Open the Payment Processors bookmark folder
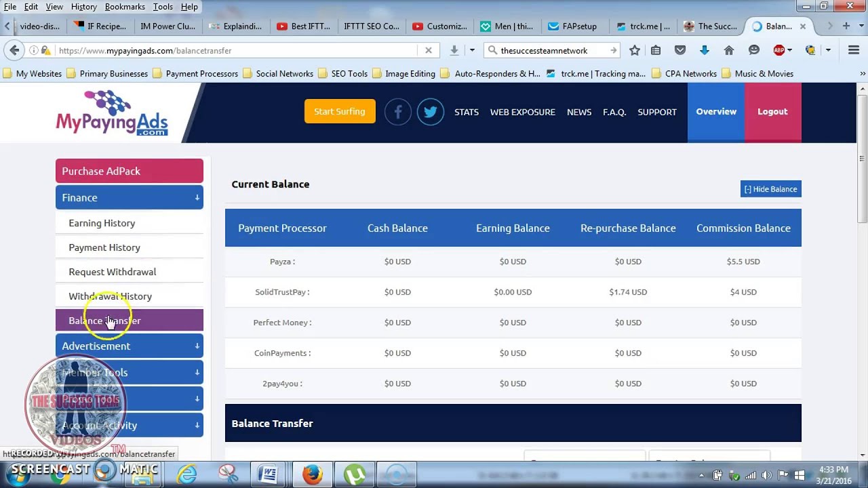The image size is (868, 488). pos(195,73)
